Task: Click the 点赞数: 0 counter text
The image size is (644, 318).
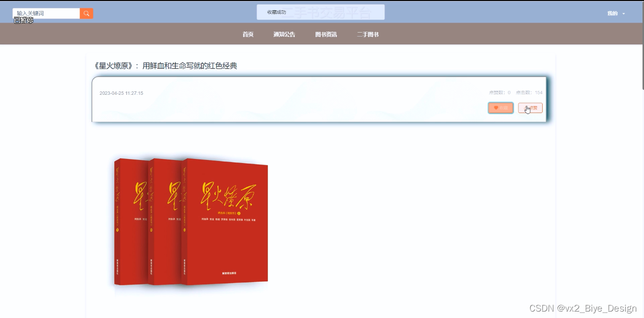Action: point(500,93)
